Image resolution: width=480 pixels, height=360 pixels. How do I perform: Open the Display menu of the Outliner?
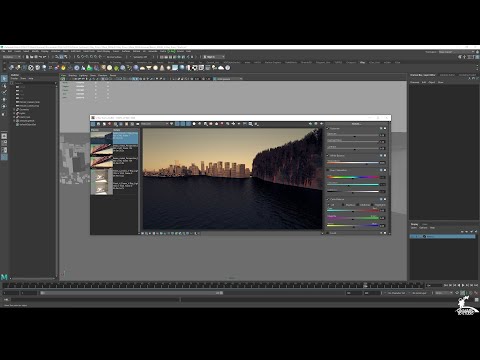coord(14,79)
